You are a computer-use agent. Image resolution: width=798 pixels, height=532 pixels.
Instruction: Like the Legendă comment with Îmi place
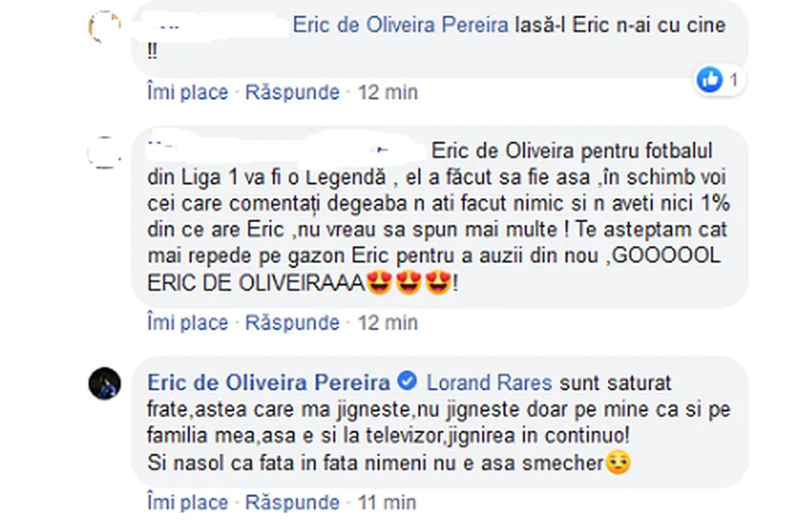(x=188, y=323)
